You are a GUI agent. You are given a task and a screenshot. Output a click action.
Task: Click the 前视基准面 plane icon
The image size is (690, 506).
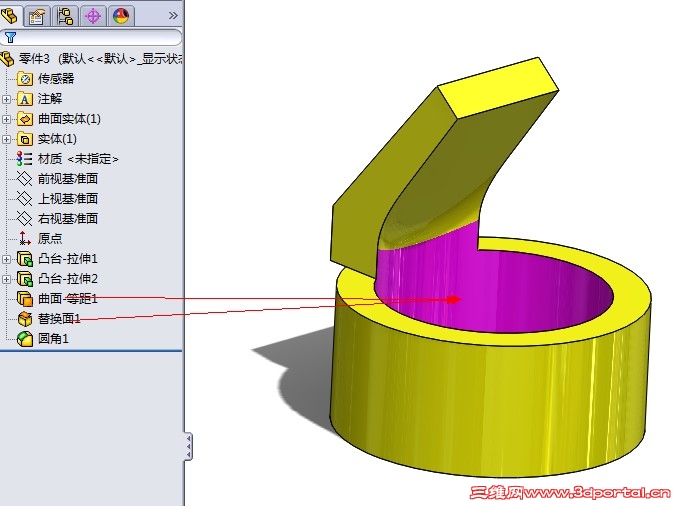coord(25,179)
